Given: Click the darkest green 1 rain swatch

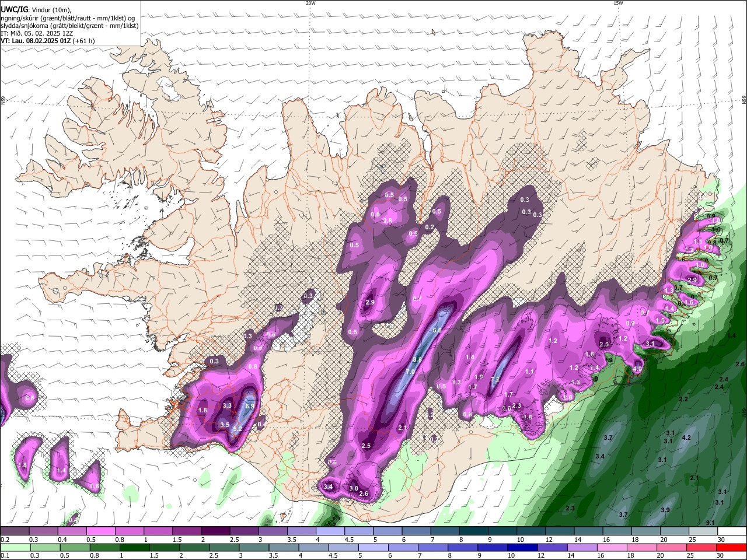Looking at the screenshot, I should click(x=134, y=547).
